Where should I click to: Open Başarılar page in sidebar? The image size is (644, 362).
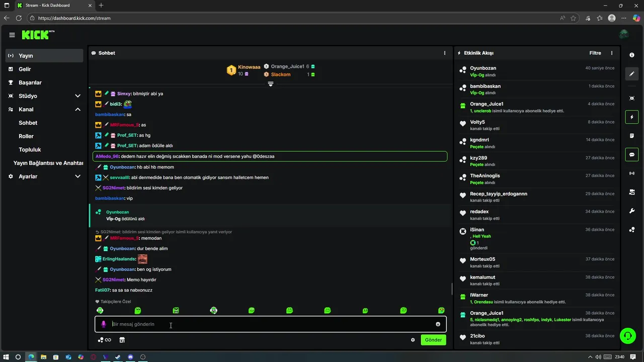[44, 82]
